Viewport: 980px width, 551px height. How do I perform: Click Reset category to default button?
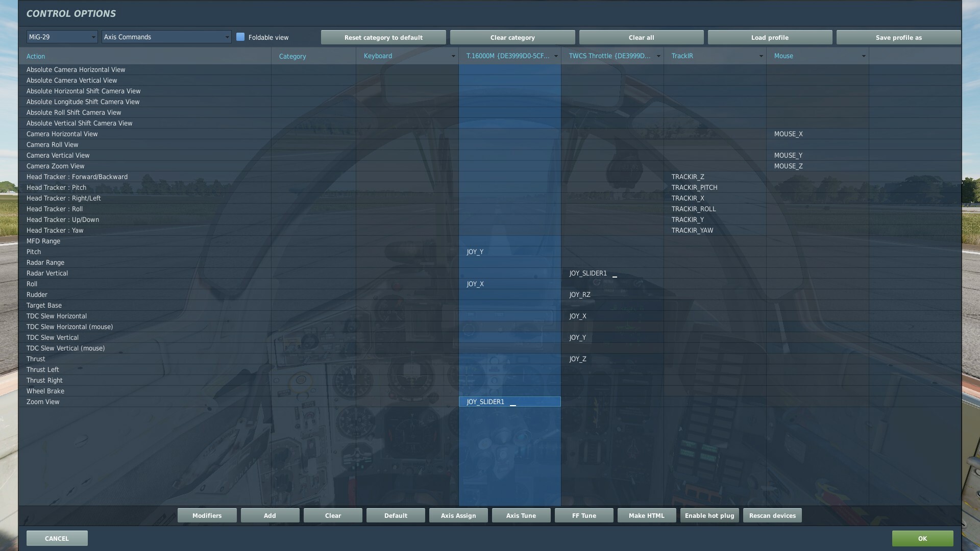click(383, 37)
